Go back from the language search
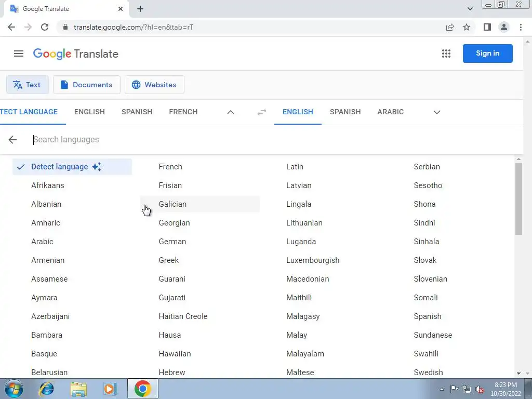The width and height of the screenshot is (532, 399). (12, 139)
